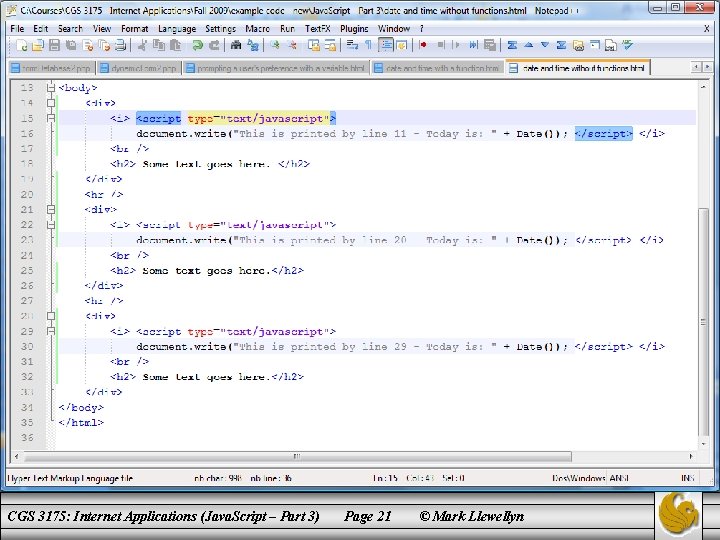
Task: Click the Cut scissors icon
Action: click(x=141, y=46)
